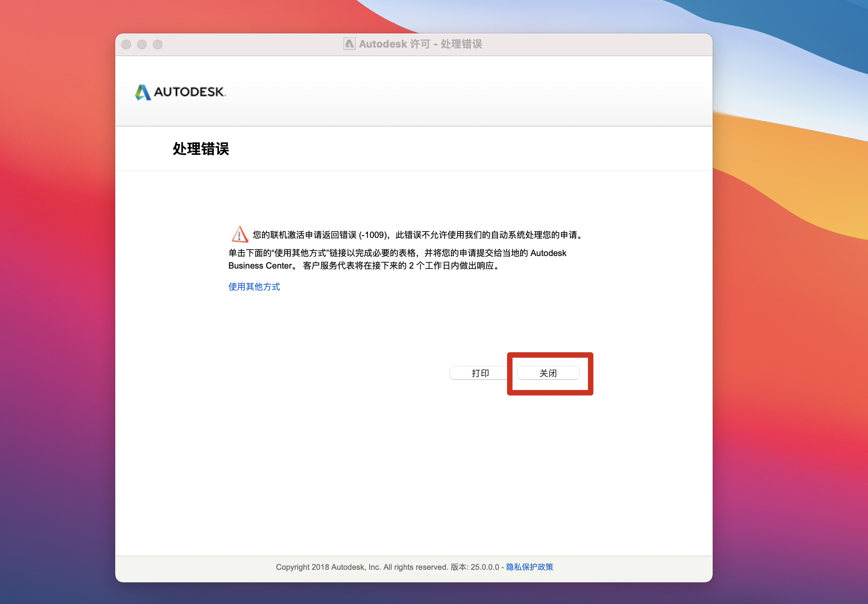Click the version number 25.0.0.0 in the footer
This screenshot has width=868, height=604.
[x=484, y=567]
